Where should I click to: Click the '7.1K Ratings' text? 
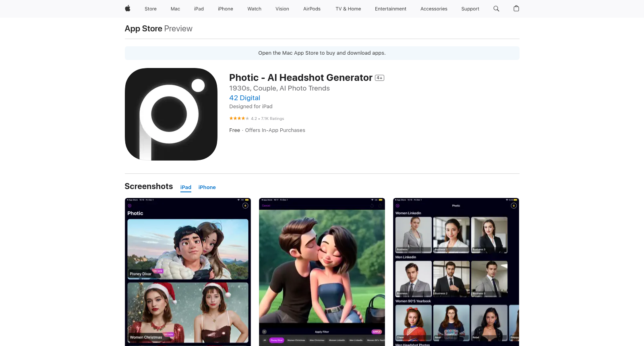point(273,119)
